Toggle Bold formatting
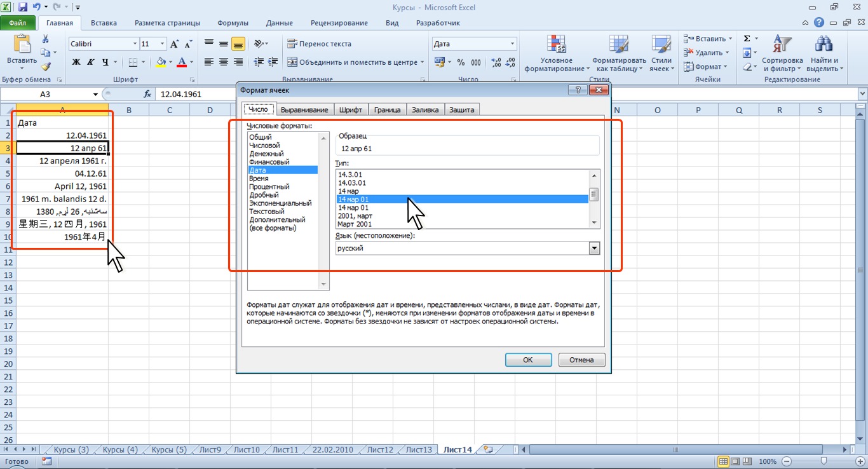The height and width of the screenshot is (469, 868). click(76, 62)
